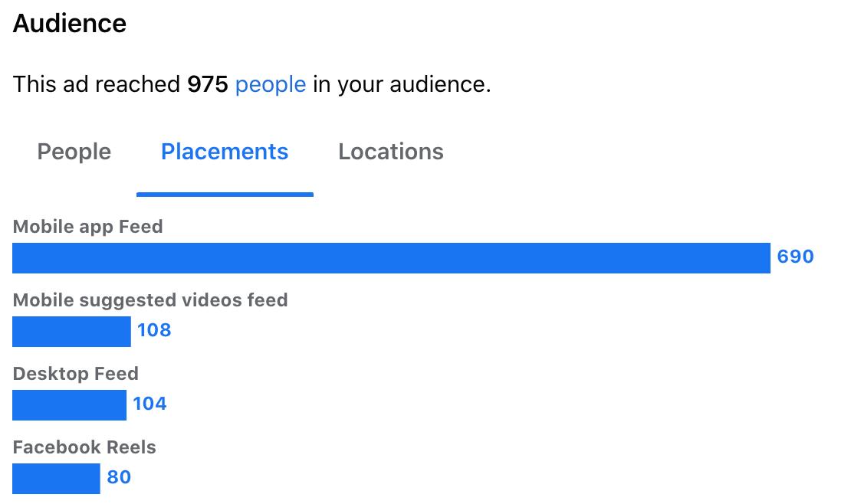
Task: Open the Locations tab
Action: point(391,152)
